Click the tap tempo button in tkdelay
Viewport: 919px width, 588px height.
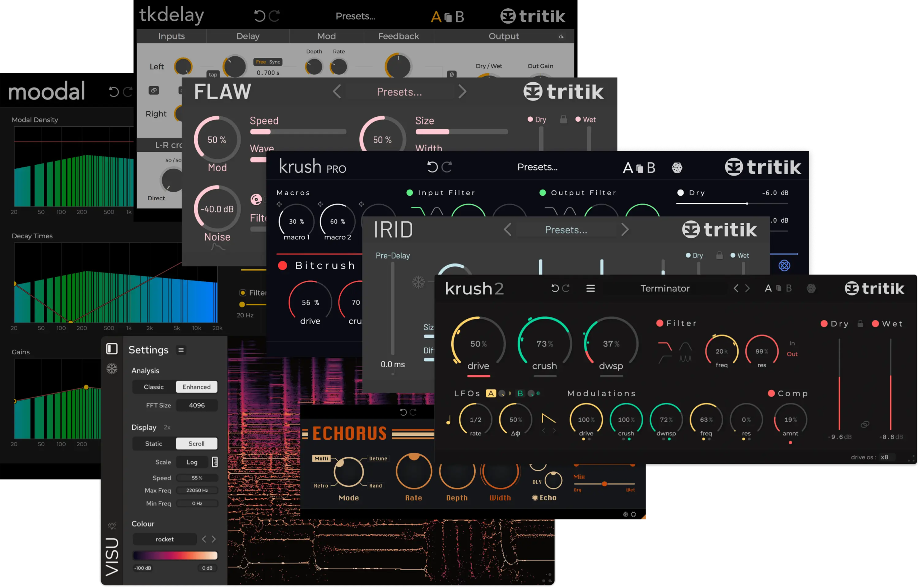[213, 74]
